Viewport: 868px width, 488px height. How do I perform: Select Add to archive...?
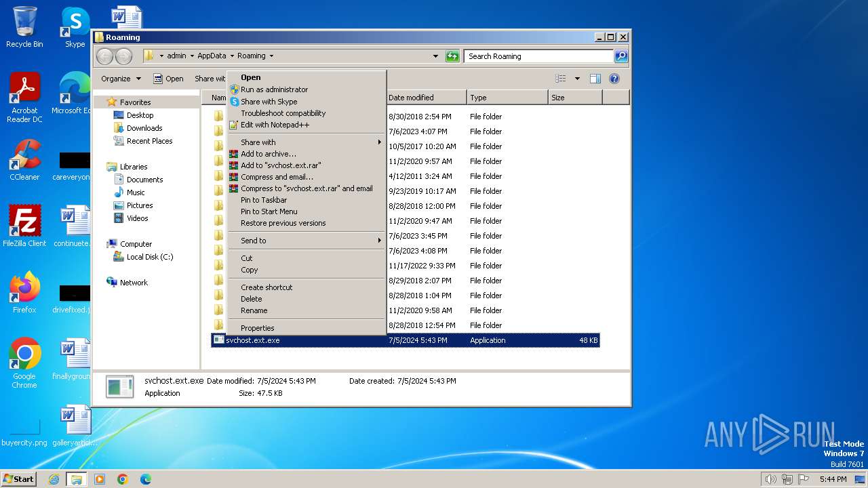pos(307,154)
